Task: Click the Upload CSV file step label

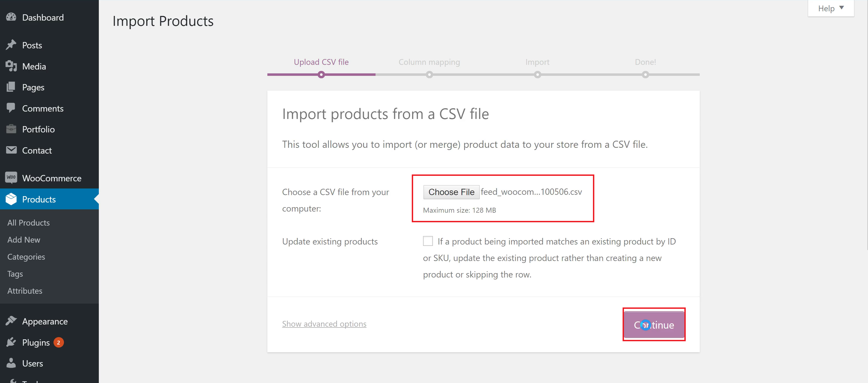Action: [x=321, y=62]
